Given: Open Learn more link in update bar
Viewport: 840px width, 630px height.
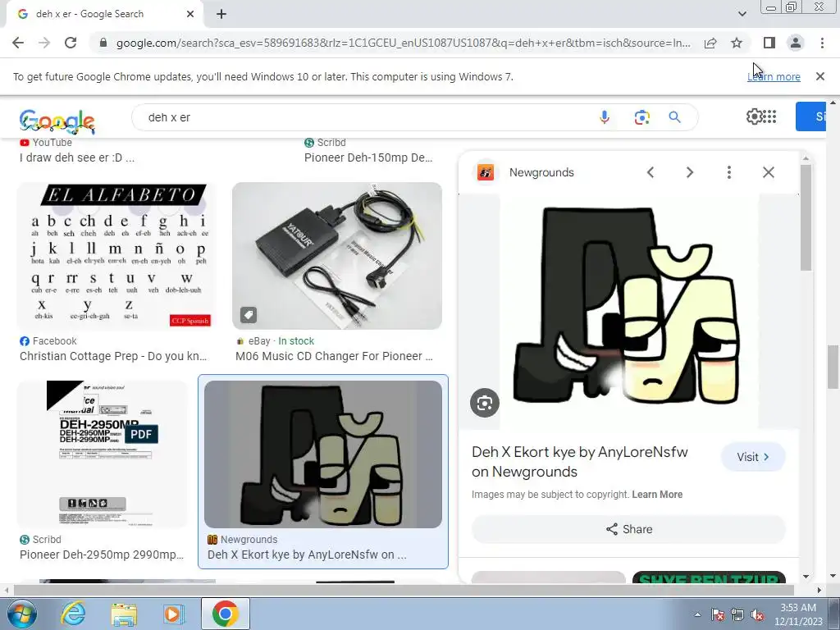Looking at the screenshot, I should (774, 76).
